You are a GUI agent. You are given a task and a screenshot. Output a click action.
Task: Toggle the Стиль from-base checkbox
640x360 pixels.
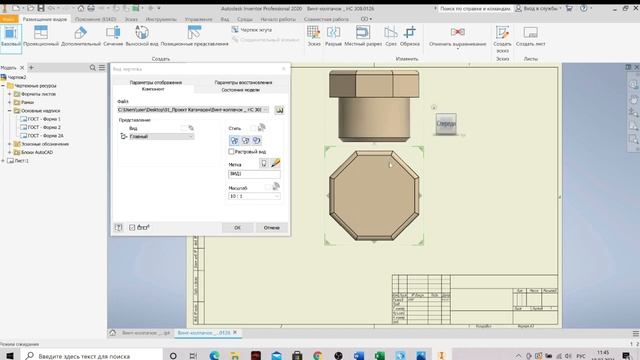pyautogui.click(x=253, y=128)
